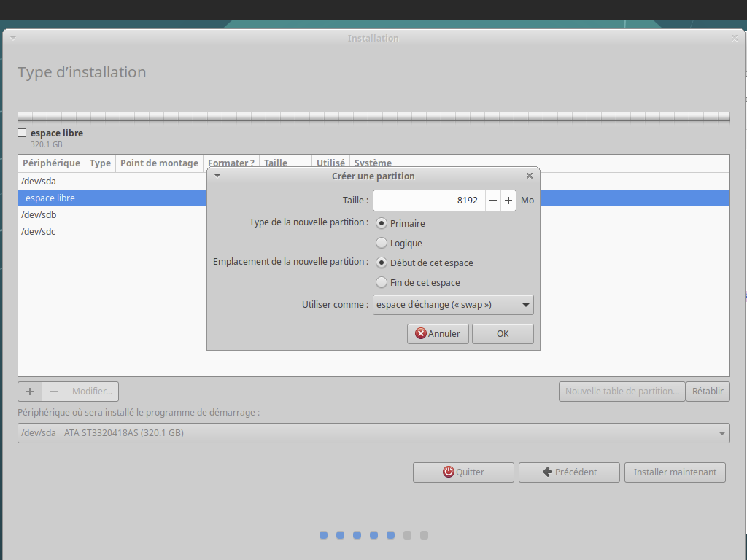Close the Créer une partition dialog
The image size is (747, 560).
530,176
